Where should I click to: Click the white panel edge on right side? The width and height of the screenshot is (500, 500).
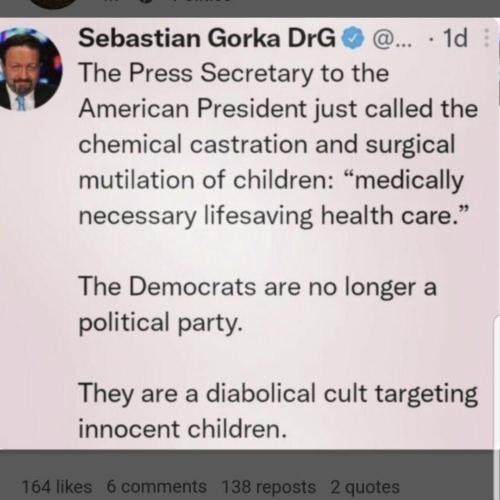[x=497, y=383]
